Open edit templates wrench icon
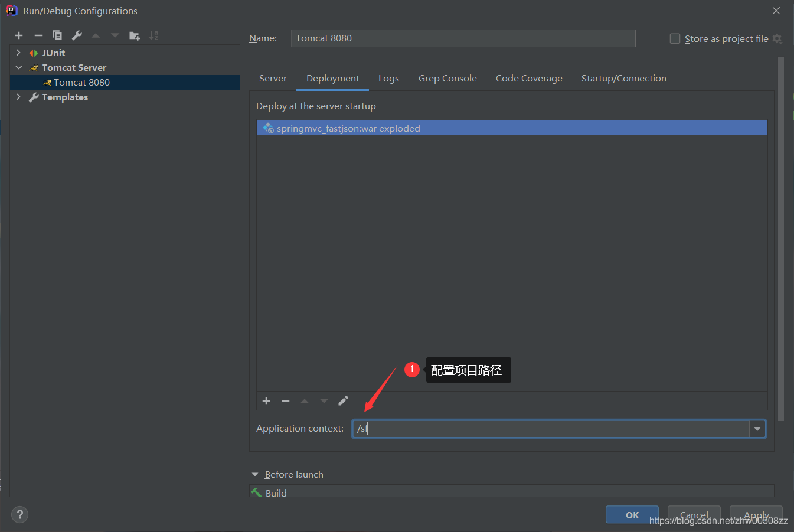This screenshot has width=794, height=532. (x=77, y=35)
